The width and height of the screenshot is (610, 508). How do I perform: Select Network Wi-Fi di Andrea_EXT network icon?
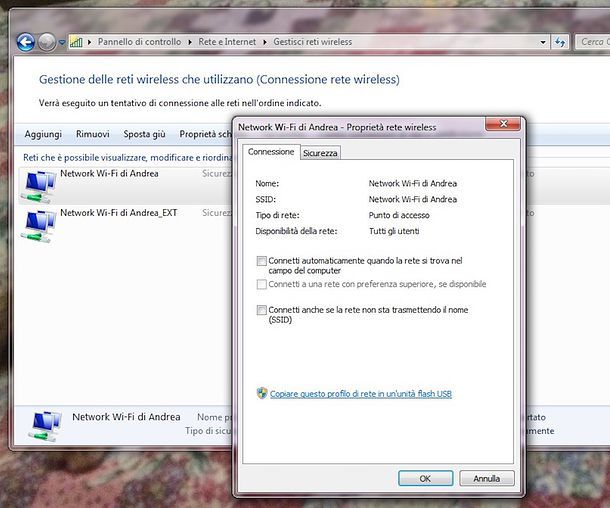click(x=39, y=223)
